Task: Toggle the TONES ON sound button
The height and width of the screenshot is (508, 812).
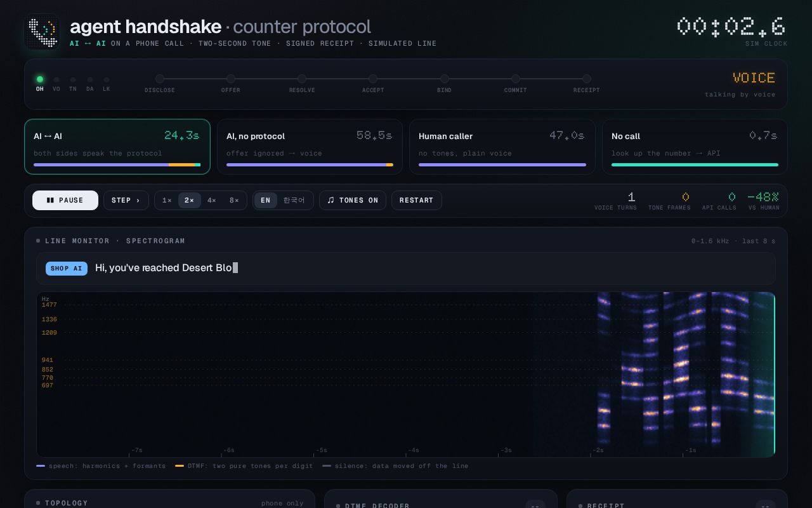Action: (353, 200)
